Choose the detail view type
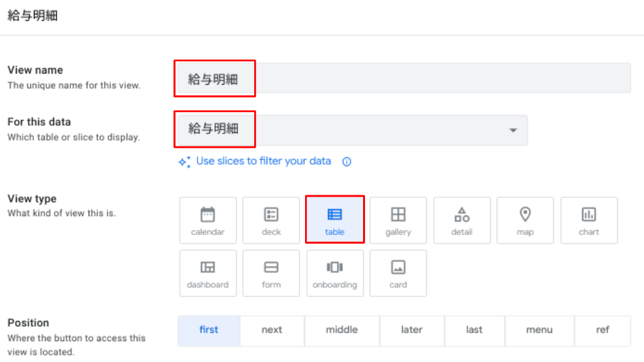644x362 pixels. pyautogui.click(x=461, y=221)
